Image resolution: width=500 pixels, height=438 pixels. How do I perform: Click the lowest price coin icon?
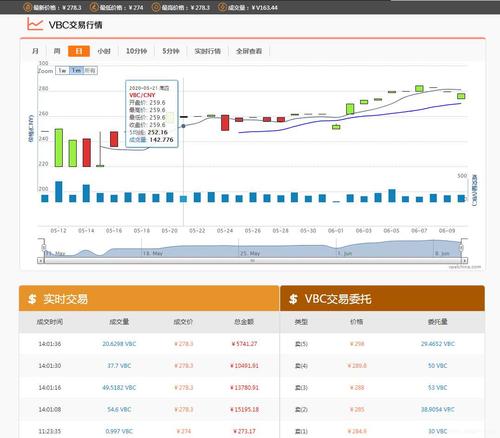[95, 7]
